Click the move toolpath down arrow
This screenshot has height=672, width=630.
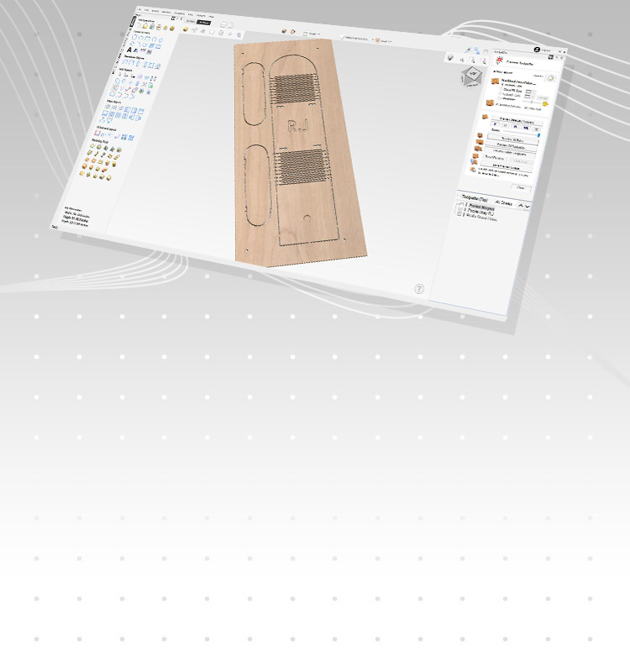tap(528, 206)
